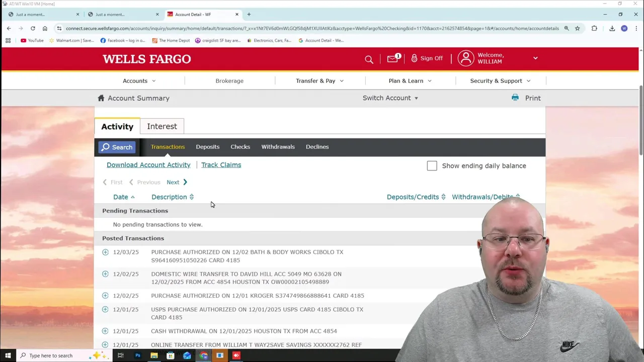This screenshot has height=362, width=644.
Task: Click the Wells Fargo logo
Action: pyautogui.click(x=147, y=59)
